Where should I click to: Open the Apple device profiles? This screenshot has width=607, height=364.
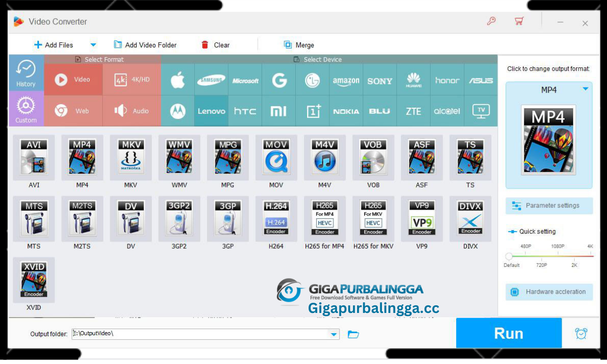178,80
